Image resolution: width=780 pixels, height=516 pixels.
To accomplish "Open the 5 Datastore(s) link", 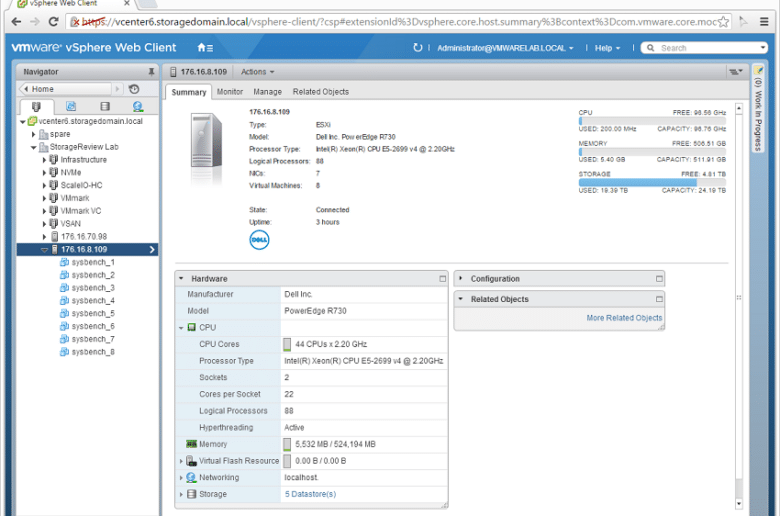I will click(310, 494).
